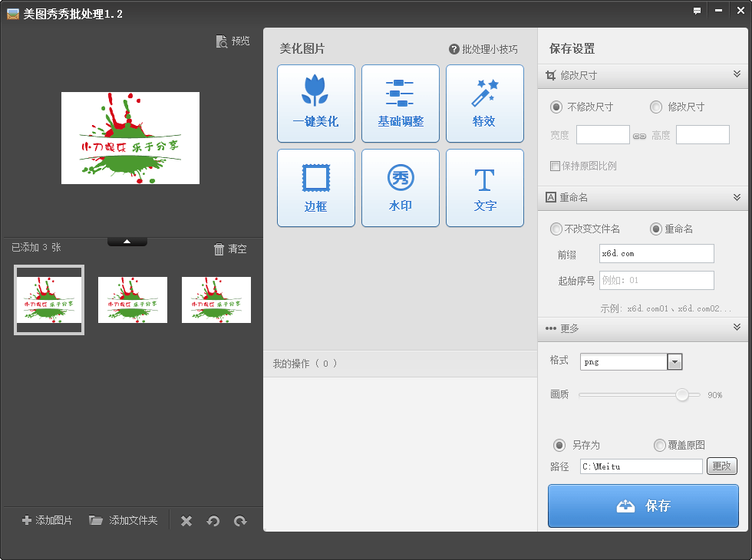Select the 修改尺寸 resize radio button

click(x=656, y=107)
